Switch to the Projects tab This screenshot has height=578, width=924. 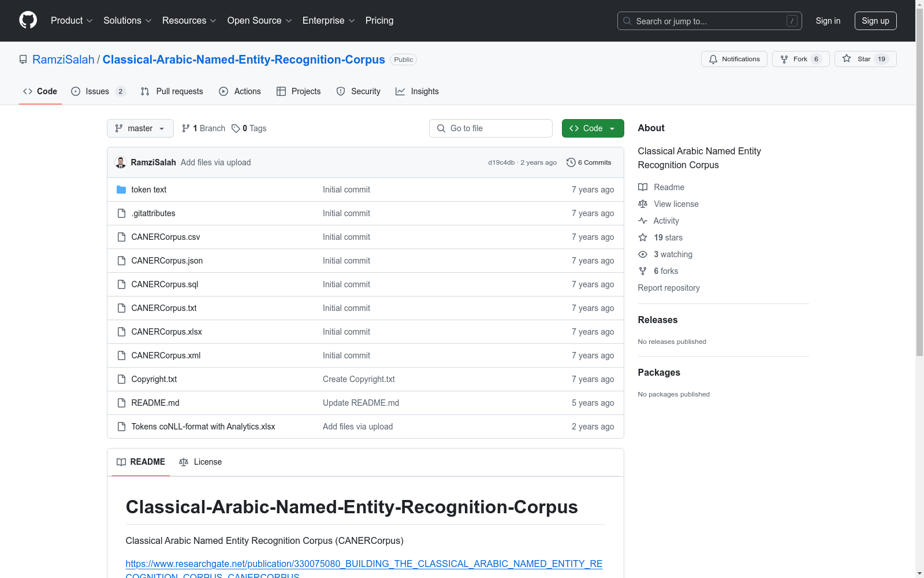[299, 91]
